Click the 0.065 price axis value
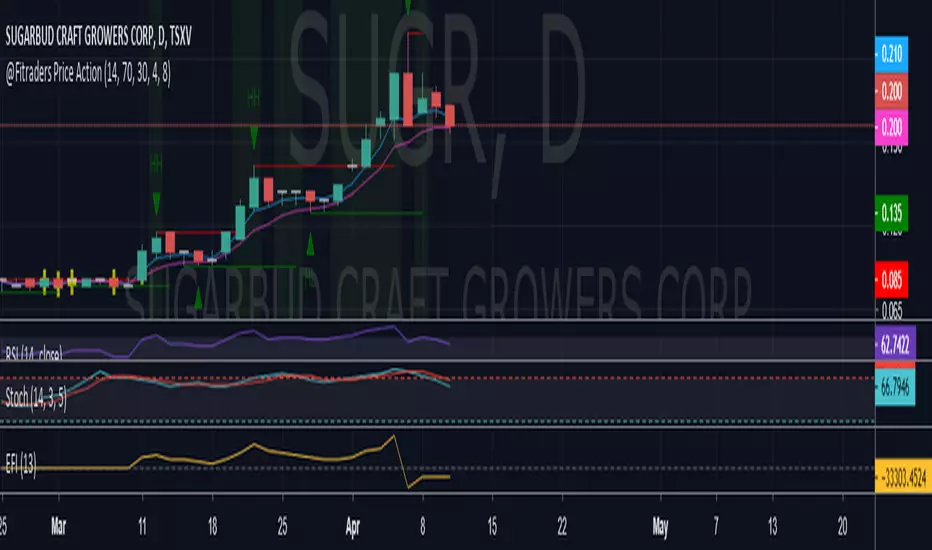 [x=892, y=310]
